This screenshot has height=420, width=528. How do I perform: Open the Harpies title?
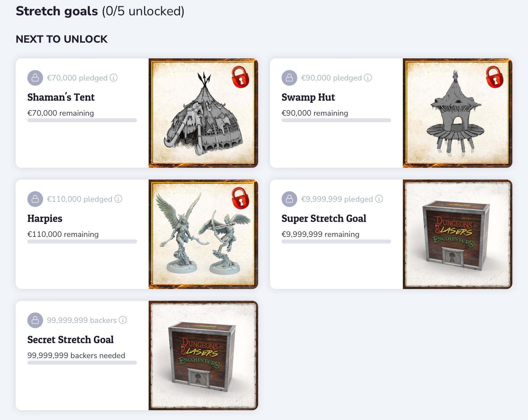click(x=45, y=218)
